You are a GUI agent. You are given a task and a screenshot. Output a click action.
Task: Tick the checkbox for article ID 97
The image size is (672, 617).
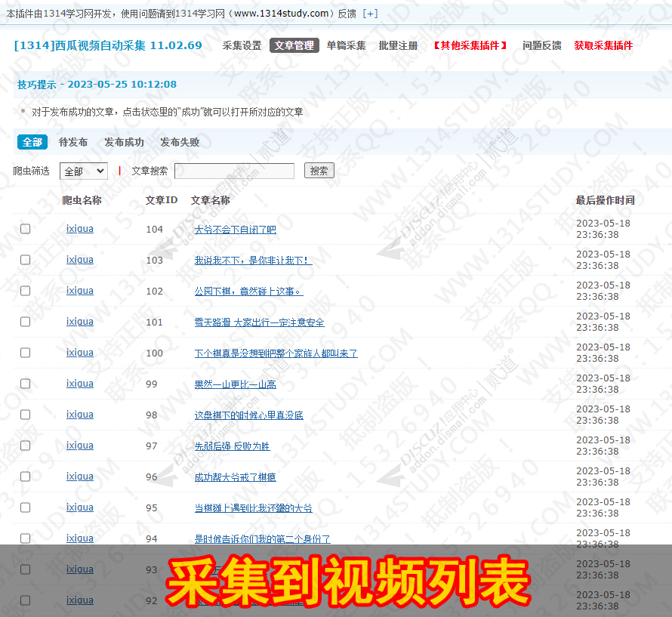25,446
